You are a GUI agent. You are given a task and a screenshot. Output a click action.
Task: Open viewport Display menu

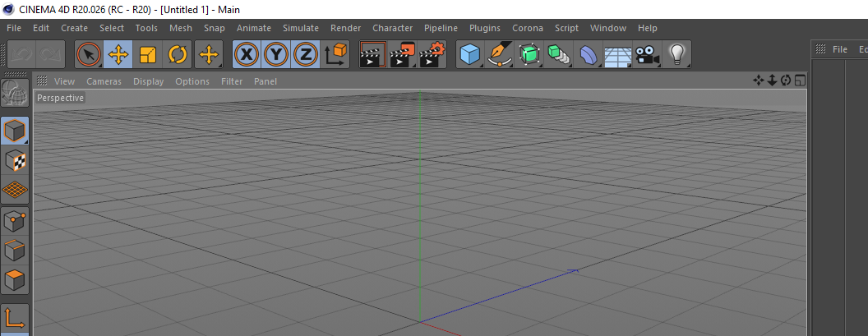click(x=148, y=81)
